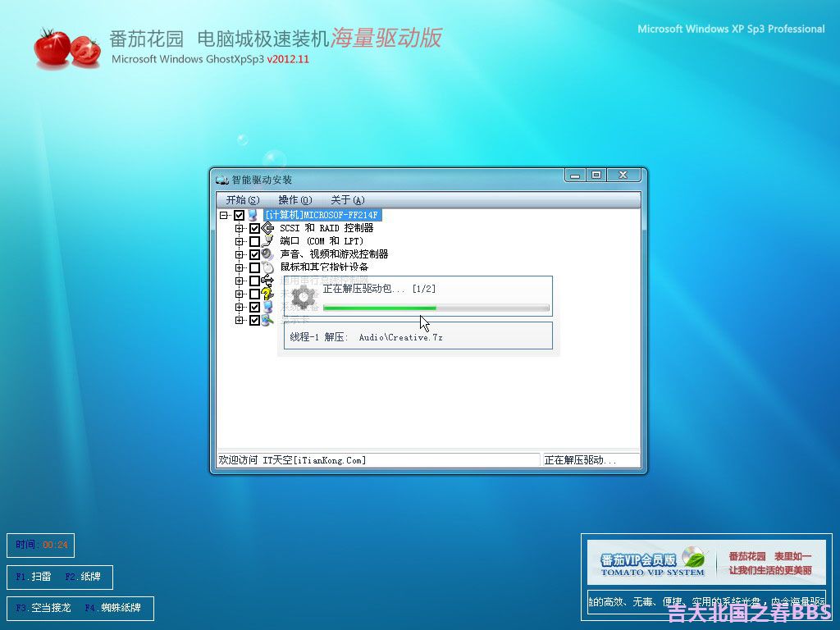Select the 鼠标和其它指针设备 label
Image resolution: width=840 pixels, height=630 pixels.
pyautogui.click(x=324, y=267)
